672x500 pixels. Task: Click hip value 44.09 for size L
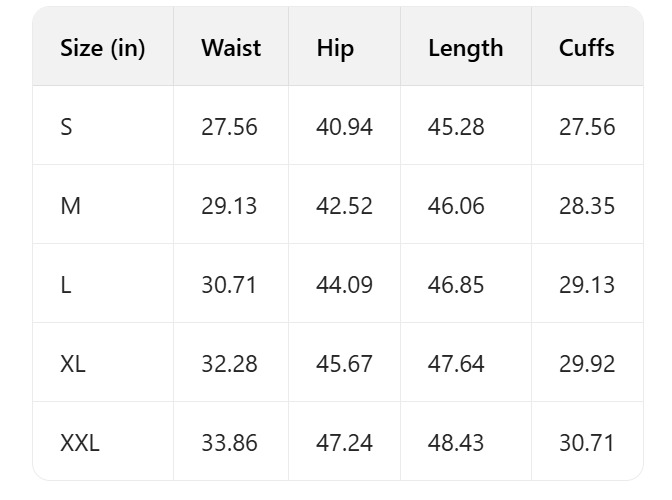(345, 285)
